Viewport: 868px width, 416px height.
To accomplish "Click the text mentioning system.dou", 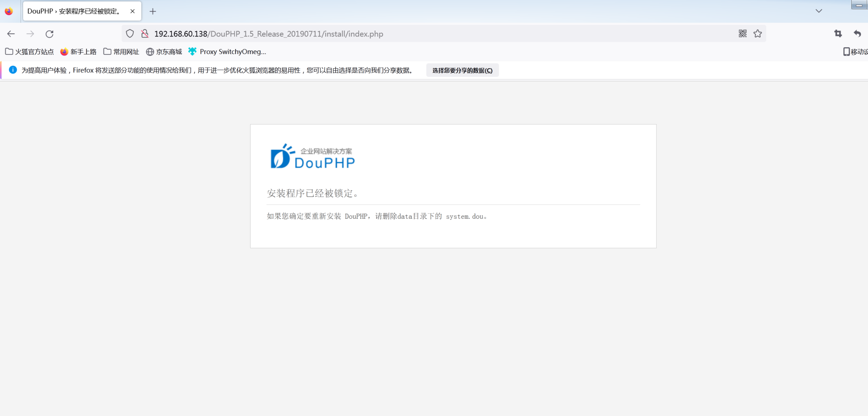I will coord(377,216).
